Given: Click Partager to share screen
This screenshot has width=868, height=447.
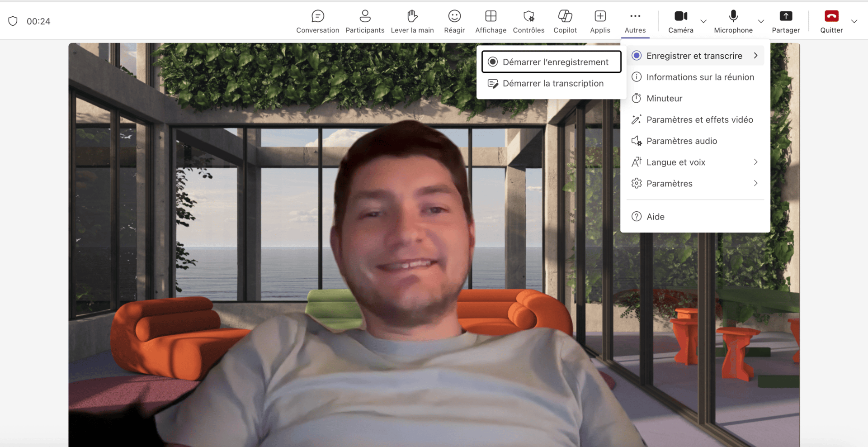Looking at the screenshot, I should pos(786,21).
